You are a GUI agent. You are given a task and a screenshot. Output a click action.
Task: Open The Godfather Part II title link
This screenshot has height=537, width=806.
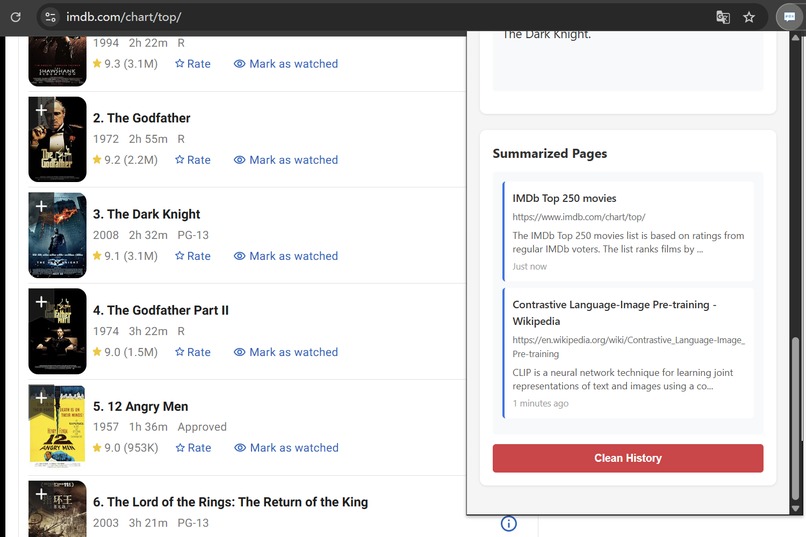(x=160, y=310)
